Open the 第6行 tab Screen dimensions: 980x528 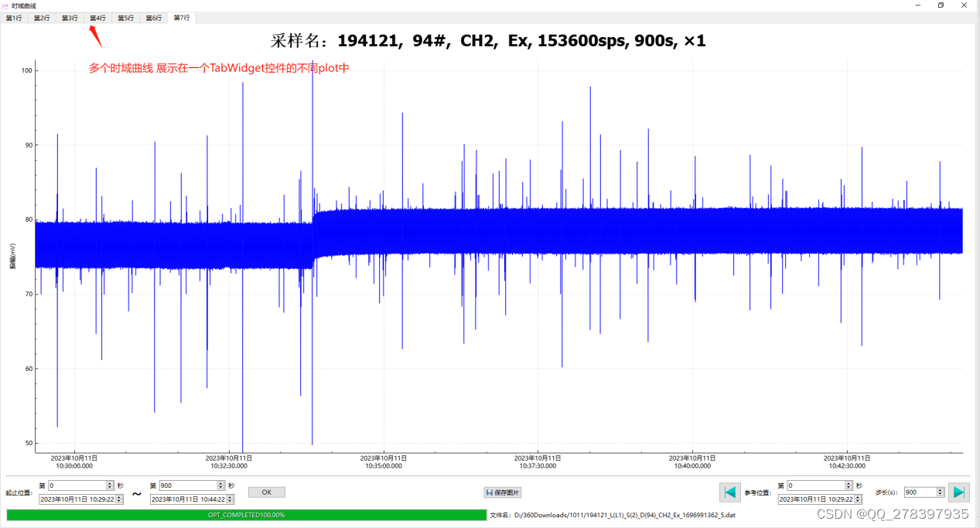coord(152,17)
